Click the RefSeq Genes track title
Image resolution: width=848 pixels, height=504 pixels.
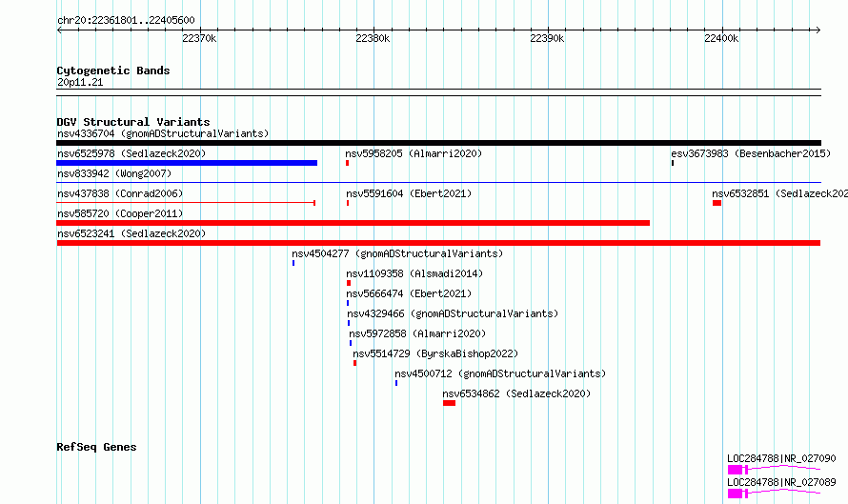[x=96, y=447]
